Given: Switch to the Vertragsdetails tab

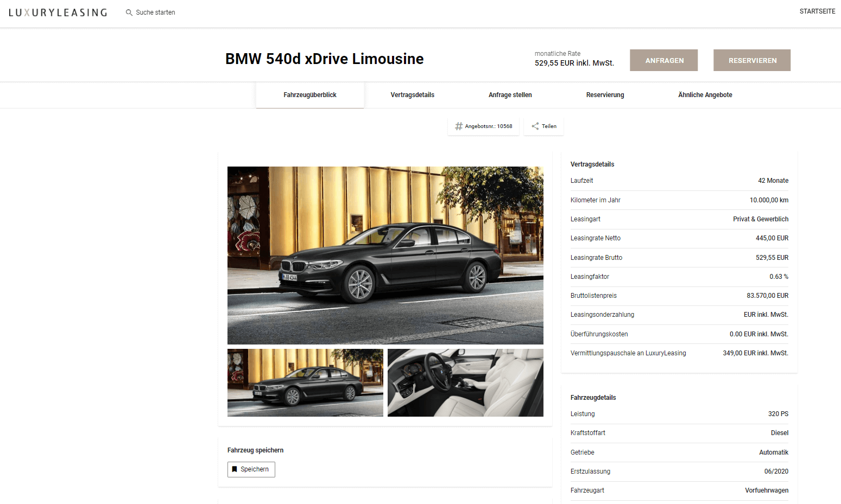Looking at the screenshot, I should point(413,95).
